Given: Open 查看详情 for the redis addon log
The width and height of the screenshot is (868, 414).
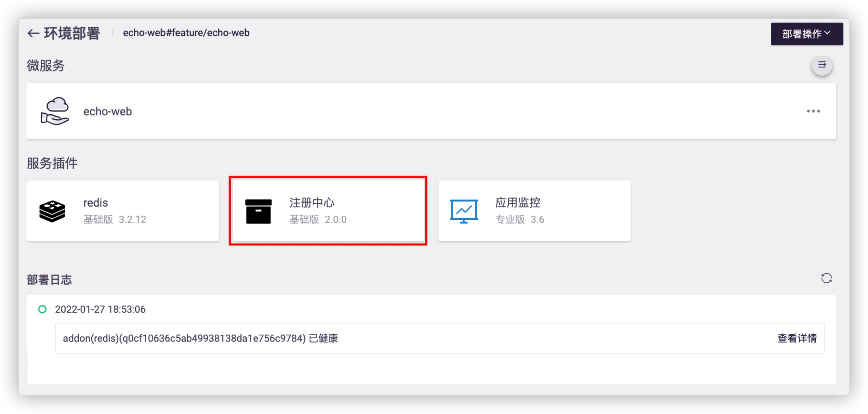Looking at the screenshot, I should click(x=797, y=338).
